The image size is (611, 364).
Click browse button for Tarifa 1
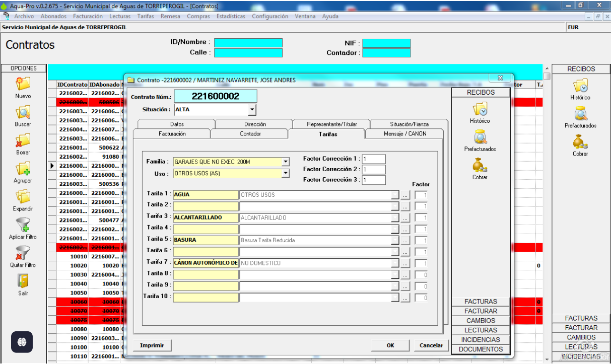click(x=405, y=195)
